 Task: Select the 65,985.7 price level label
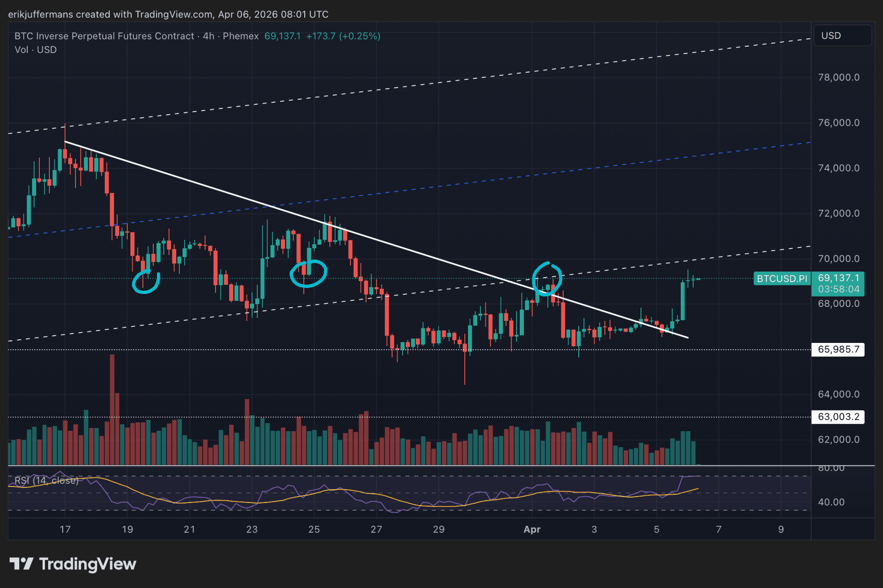click(838, 349)
